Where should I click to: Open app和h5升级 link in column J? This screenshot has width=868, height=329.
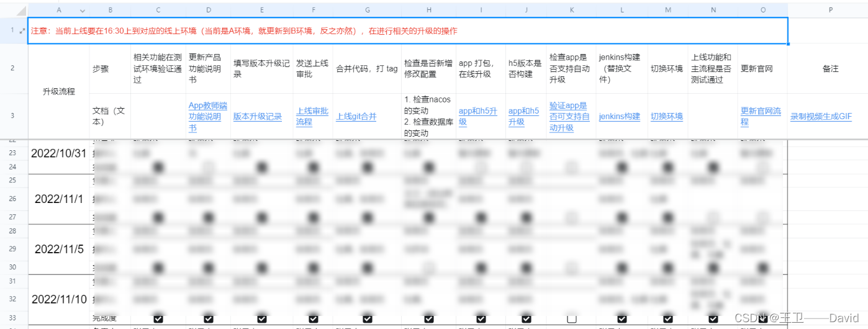pyautogui.click(x=524, y=117)
